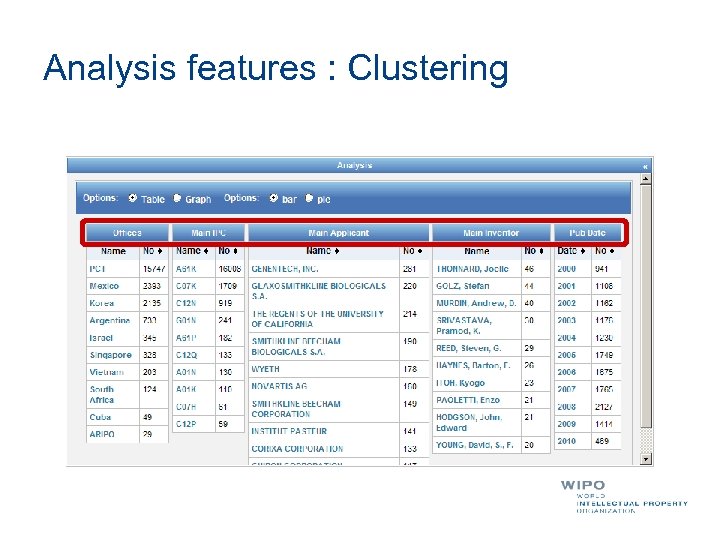Select IPC code C12P
The height and width of the screenshot is (540, 720).
click(x=186, y=424)
